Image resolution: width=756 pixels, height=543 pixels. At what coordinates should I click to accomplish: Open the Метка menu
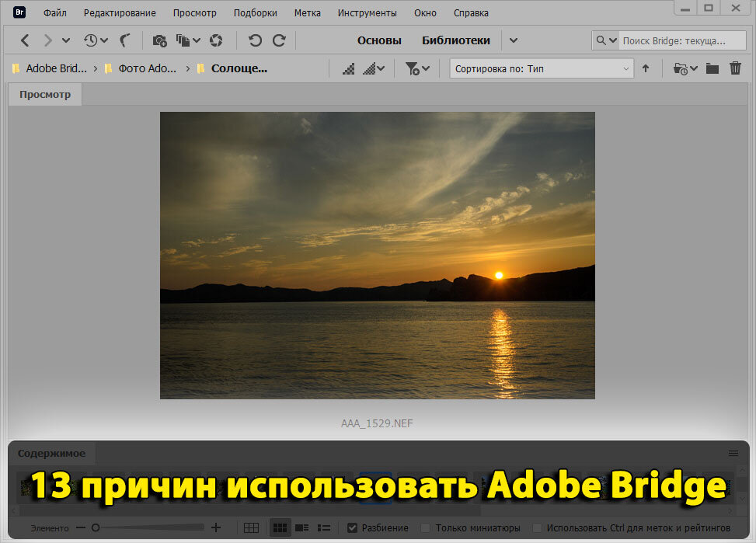pos(307,13)
